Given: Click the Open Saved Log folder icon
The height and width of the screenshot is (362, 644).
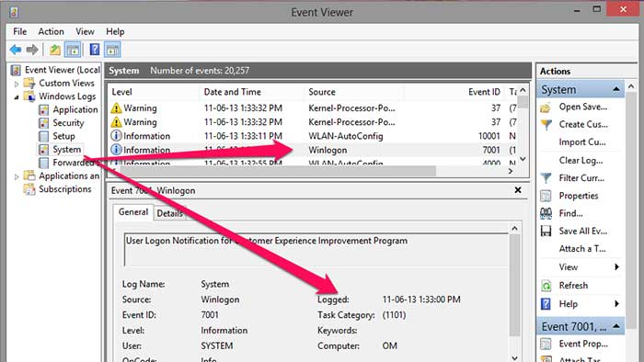Looking at the screenshot, I should pyautogui.click(x=546, y=107).
